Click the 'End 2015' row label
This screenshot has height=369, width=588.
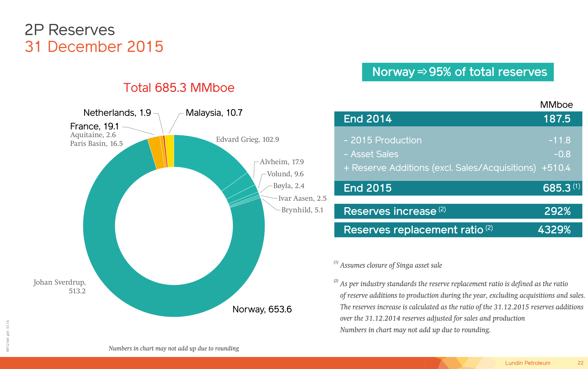[x=368, y=188]
